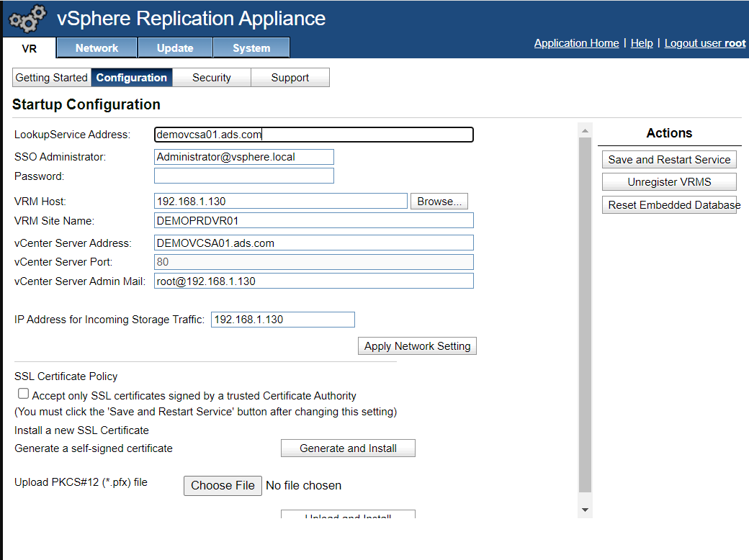Click the scrollbar down arrow
749x560 pixels.
pyautogui.click(x=585, y=510)
